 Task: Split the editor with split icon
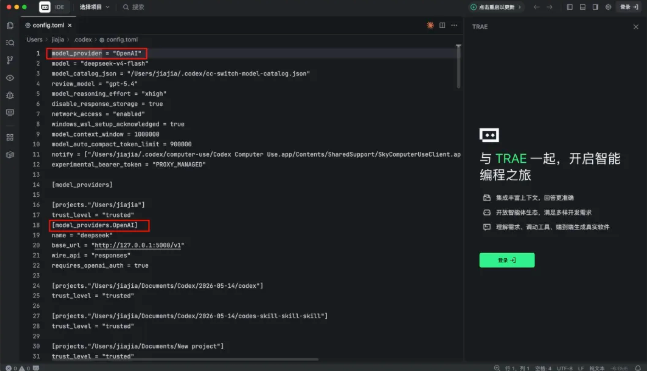442,25
